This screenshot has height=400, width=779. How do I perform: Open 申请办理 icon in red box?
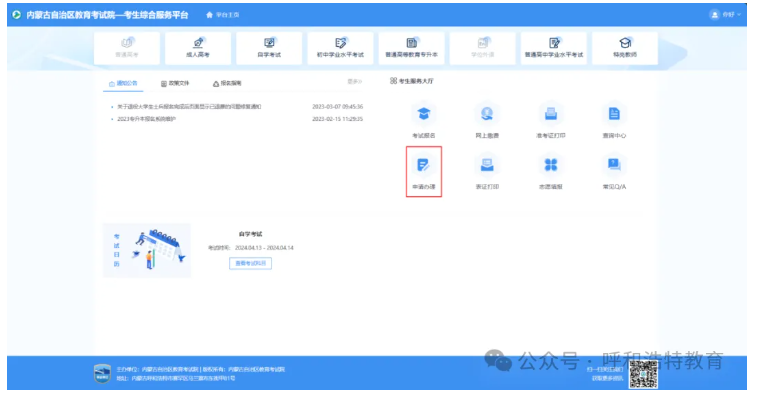423,165
